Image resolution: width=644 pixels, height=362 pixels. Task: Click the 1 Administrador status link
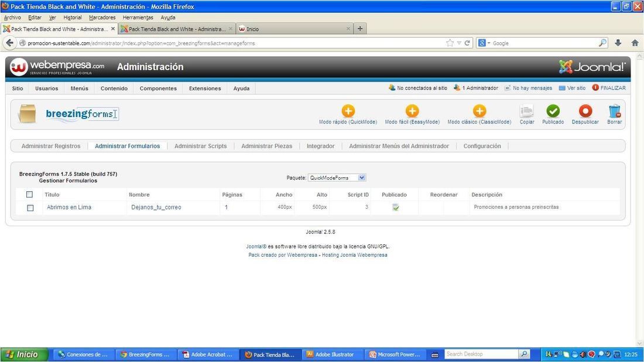(x=476, y=88)
